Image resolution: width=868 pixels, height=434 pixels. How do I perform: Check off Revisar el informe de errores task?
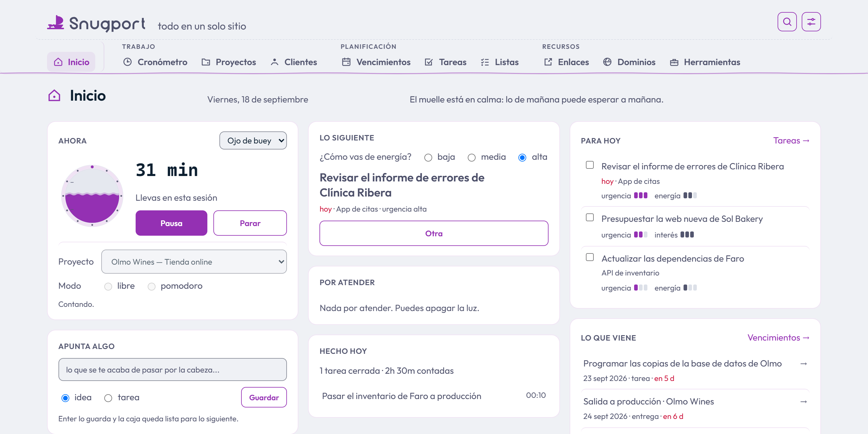click(x=590, y=165)
